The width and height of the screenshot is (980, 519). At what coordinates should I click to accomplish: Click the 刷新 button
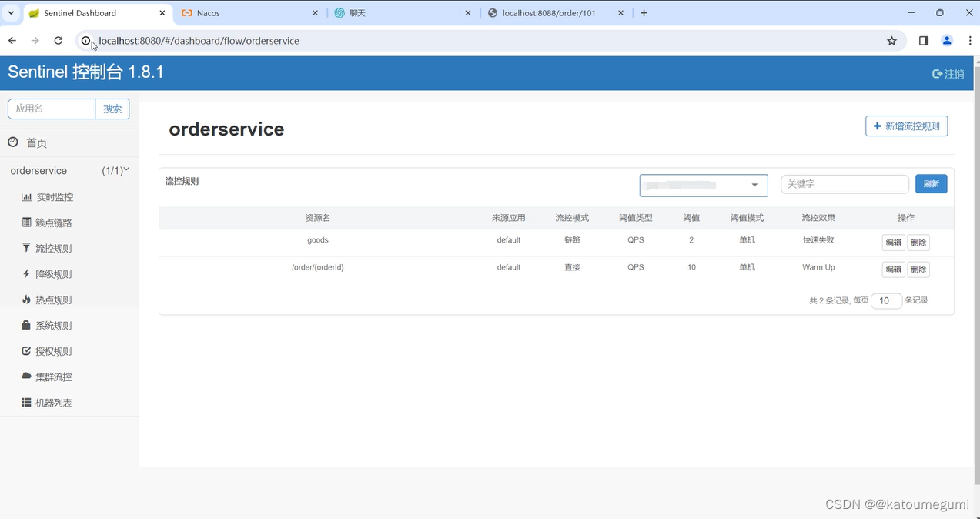coord(932,184)
